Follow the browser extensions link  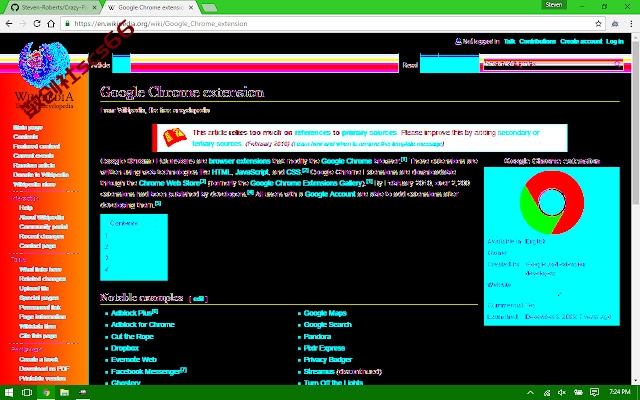tap(240, 161)
